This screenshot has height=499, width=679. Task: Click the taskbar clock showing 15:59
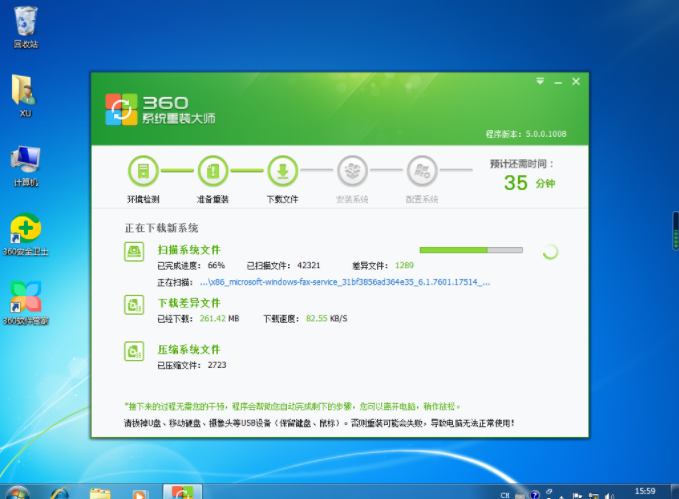pyautogui.click(x=645, y=491)
